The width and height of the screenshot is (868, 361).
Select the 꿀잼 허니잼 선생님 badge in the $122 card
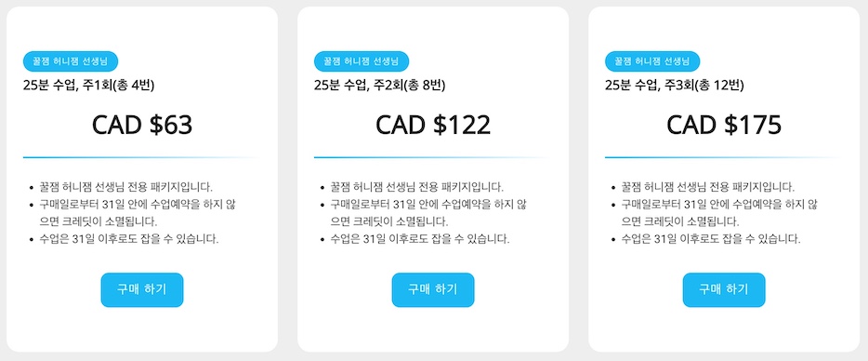(362, 61)
